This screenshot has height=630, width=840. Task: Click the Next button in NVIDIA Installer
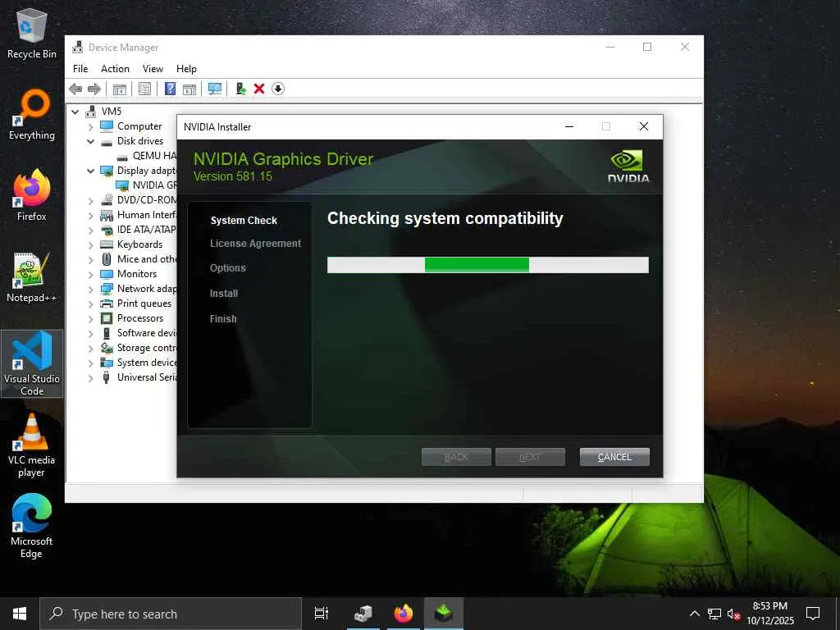point(531,457)
